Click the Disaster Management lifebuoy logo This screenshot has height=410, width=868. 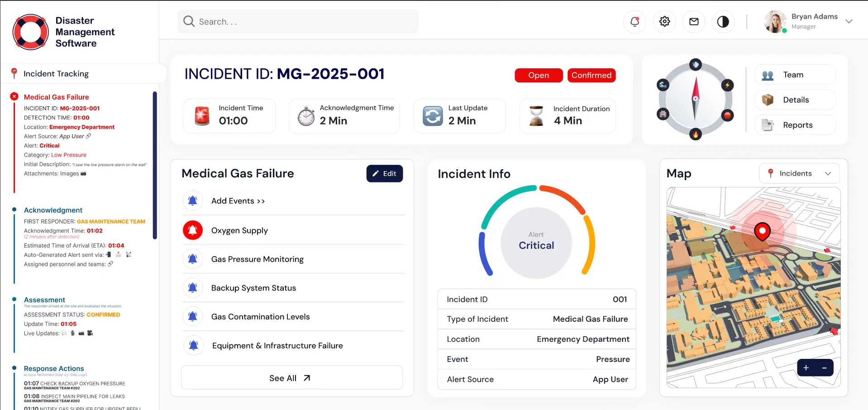[31, 32]
